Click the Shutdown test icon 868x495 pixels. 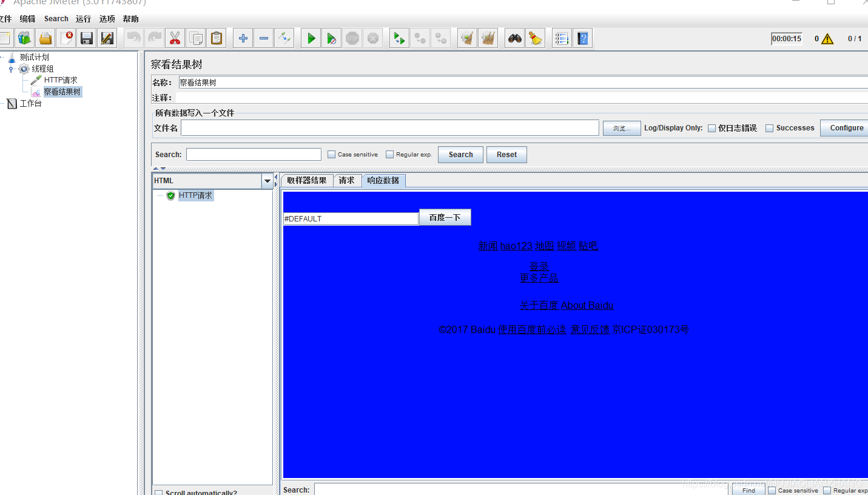pyautogui.click(x=373, y=39)
